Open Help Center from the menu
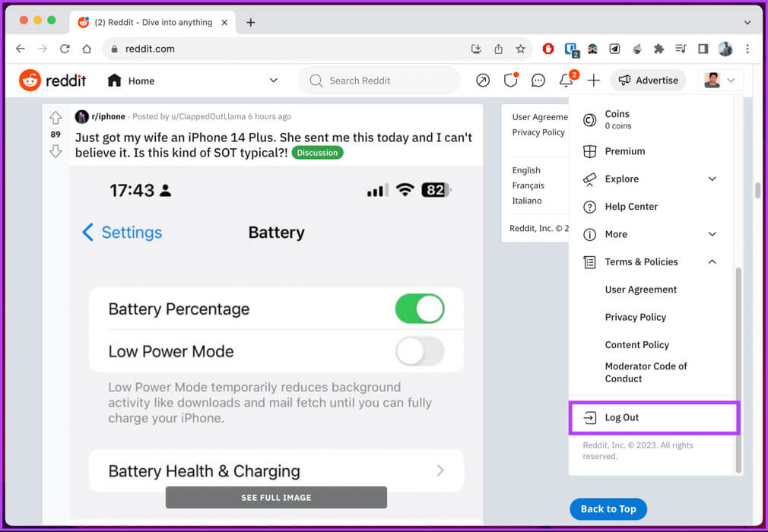Screen dimensions: 768x532 (650, 207)
